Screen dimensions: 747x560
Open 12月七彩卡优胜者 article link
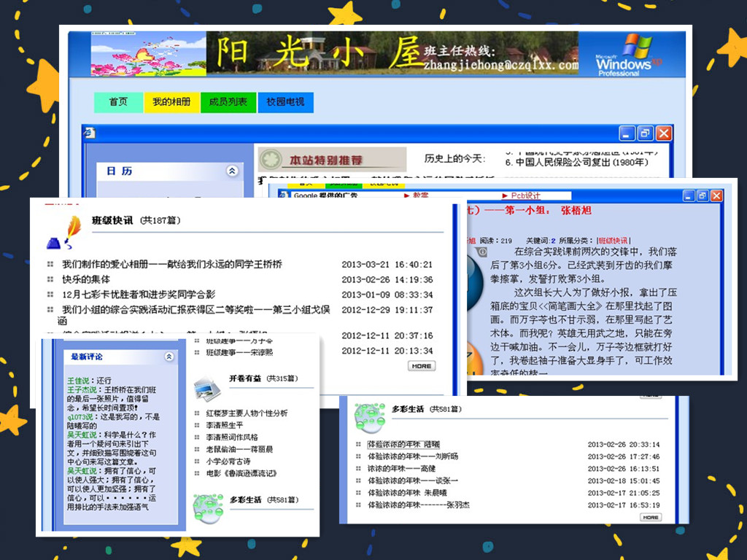coord(139,295)
